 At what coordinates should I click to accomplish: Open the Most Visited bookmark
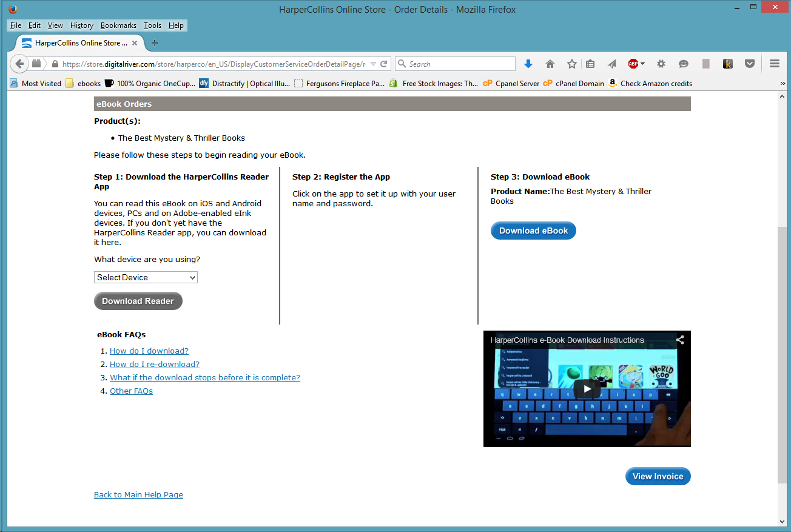(36, 84)
